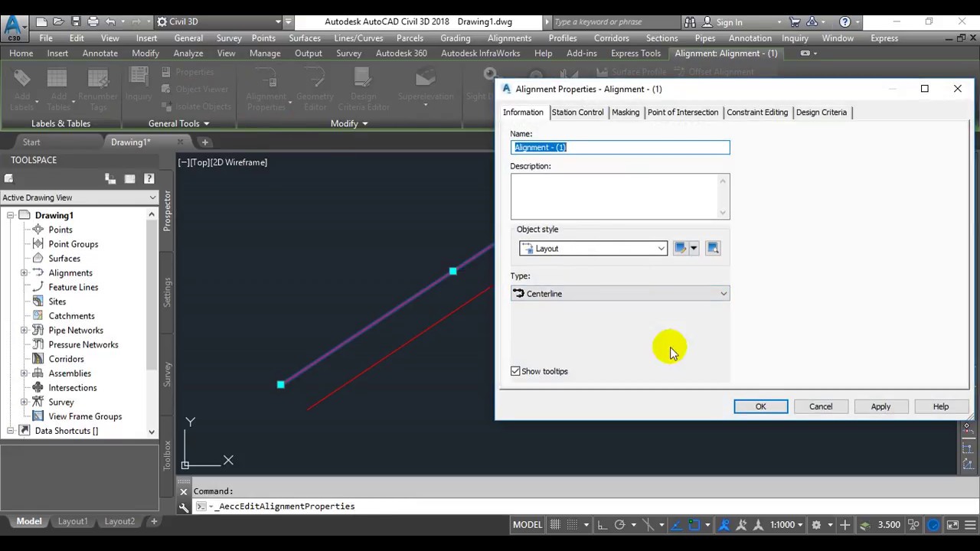This screenshot has height=551, width=980.
Task: Click the command line input field
Action: [574, 507]
